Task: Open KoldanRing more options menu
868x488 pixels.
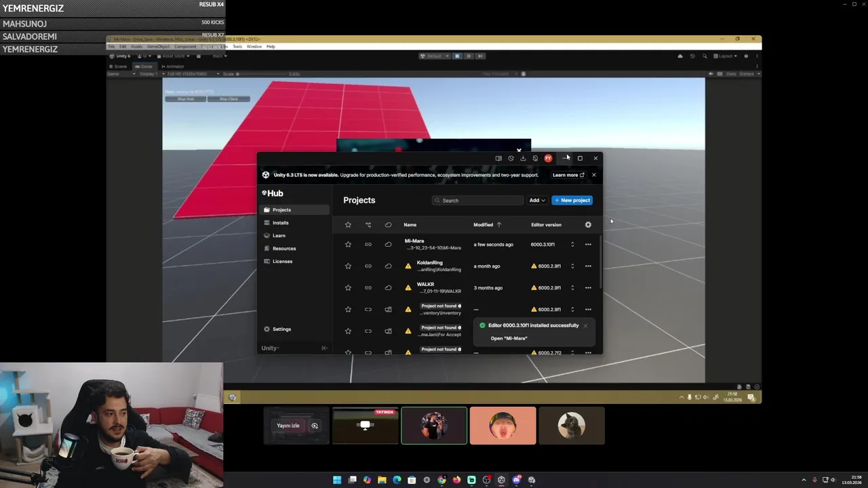Action: [x=588, y=266]
